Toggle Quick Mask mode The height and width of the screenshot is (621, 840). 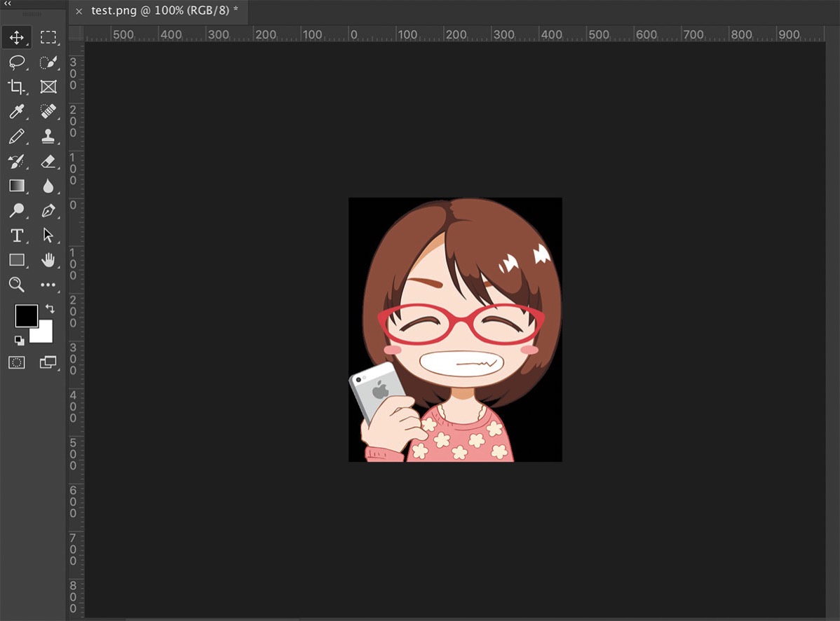click(17, 363)
